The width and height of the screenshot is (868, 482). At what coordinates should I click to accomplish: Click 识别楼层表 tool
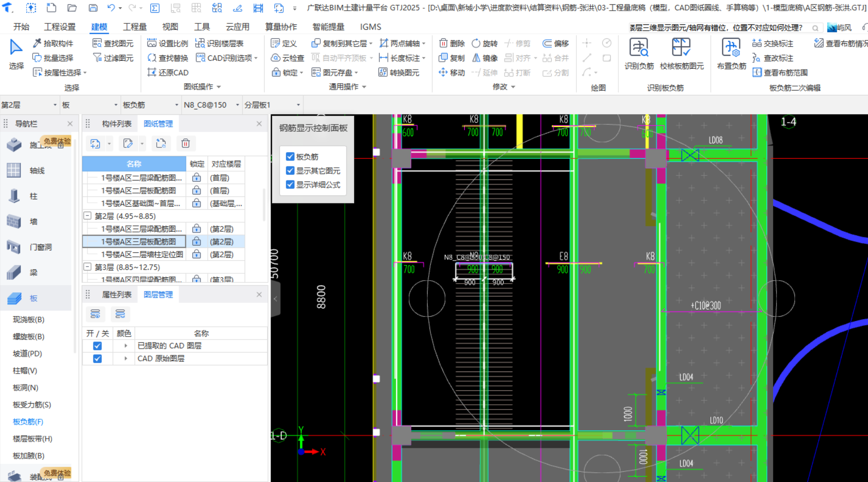[219, 43]
